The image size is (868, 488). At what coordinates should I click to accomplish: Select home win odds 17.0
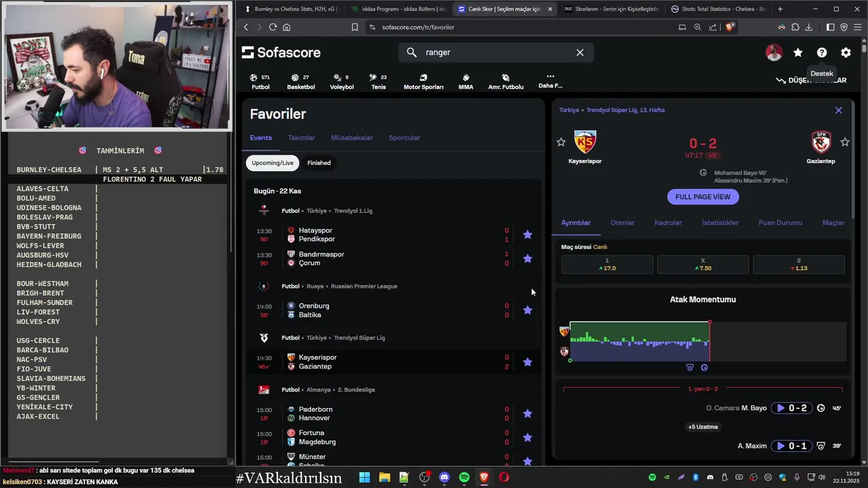607,264
